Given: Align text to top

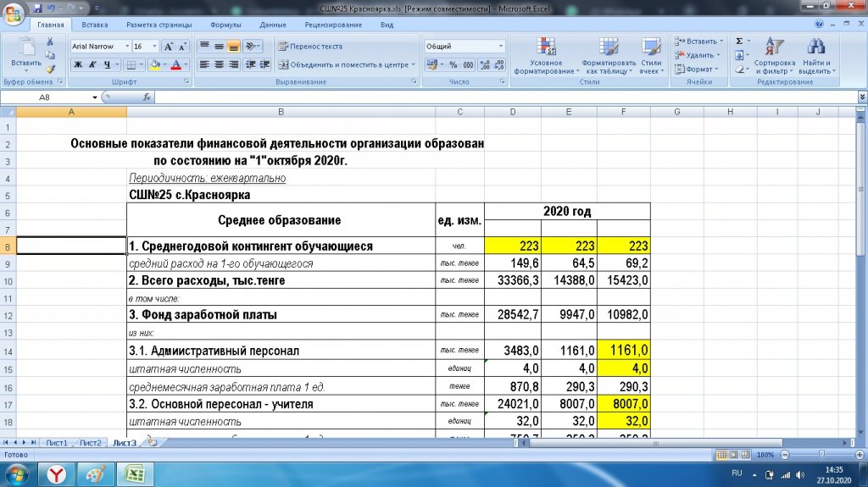Looking at the screenshot, I should 204,47.
